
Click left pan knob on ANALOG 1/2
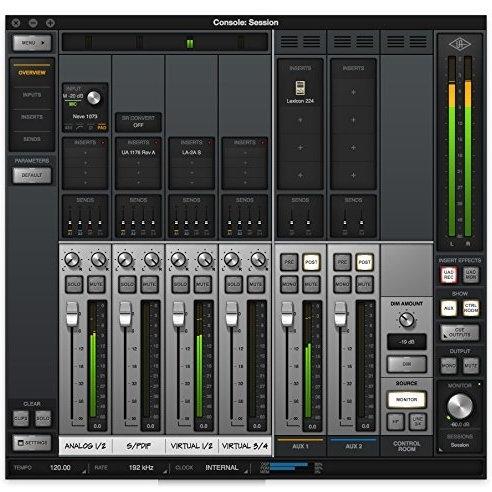[72, 260]
